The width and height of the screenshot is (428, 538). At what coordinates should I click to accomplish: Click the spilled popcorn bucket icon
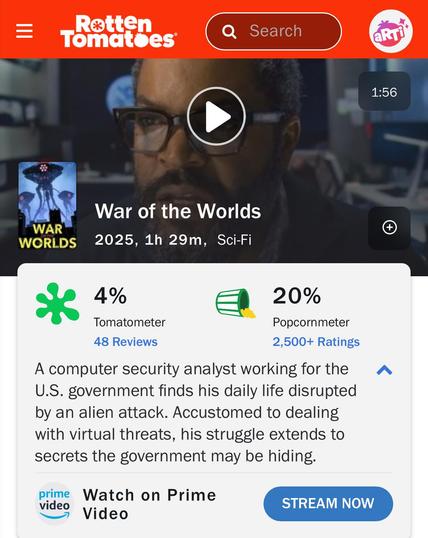coord(235,303)
